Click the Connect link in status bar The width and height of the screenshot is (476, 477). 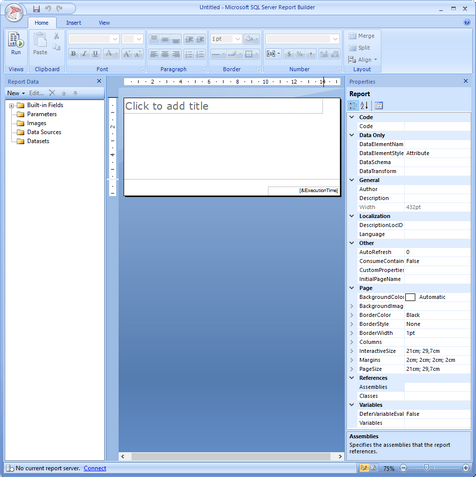click(x=95, y=468)
